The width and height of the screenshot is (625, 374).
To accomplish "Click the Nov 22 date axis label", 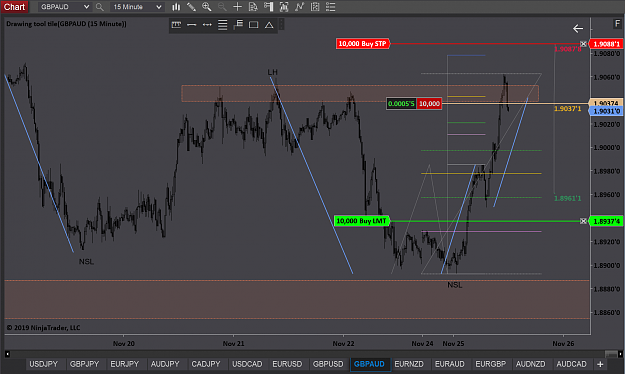I will click(x=343, y=343).
